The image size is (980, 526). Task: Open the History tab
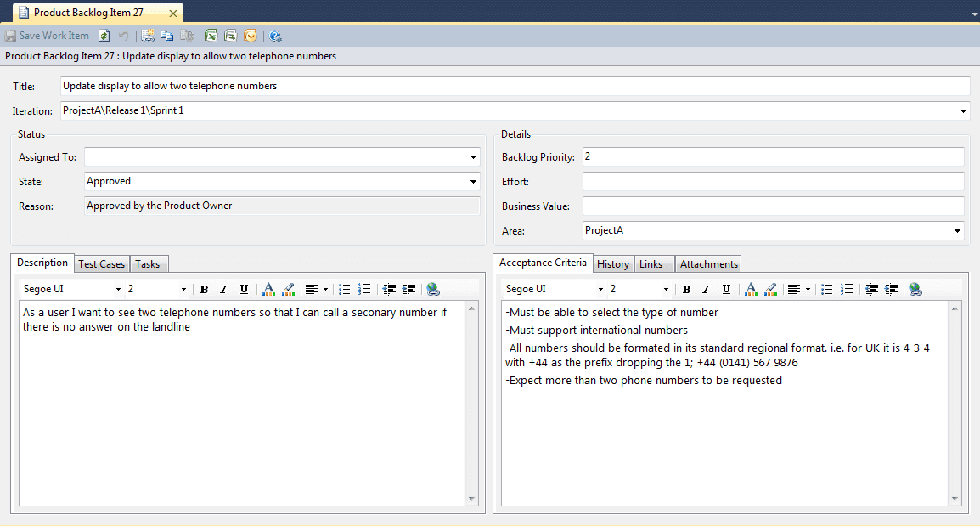point(612,264)
